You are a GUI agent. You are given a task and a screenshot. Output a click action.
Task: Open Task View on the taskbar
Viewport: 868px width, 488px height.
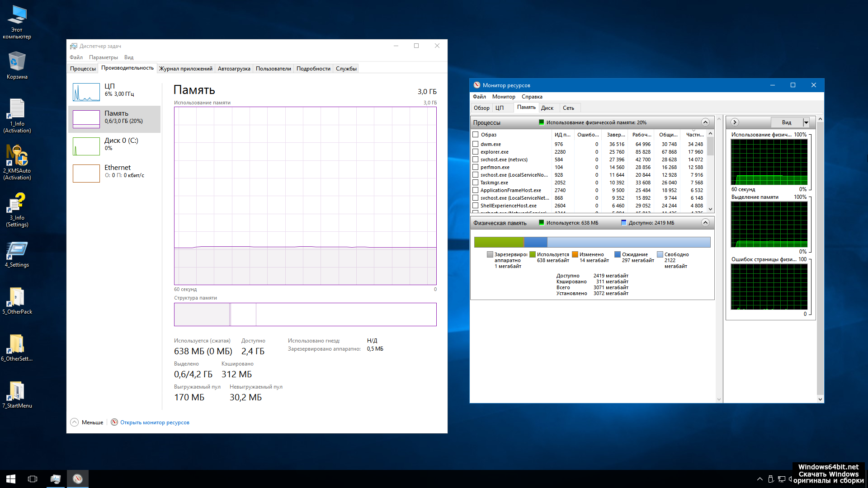(33, 479)
